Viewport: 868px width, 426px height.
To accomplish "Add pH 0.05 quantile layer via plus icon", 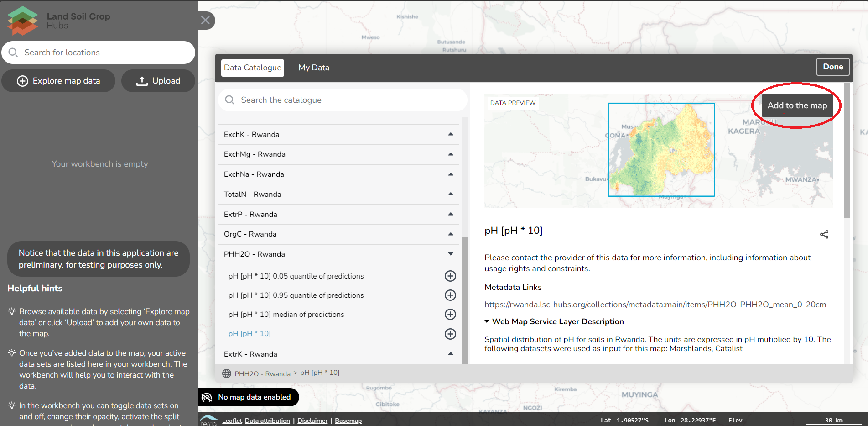I will 450,276.
